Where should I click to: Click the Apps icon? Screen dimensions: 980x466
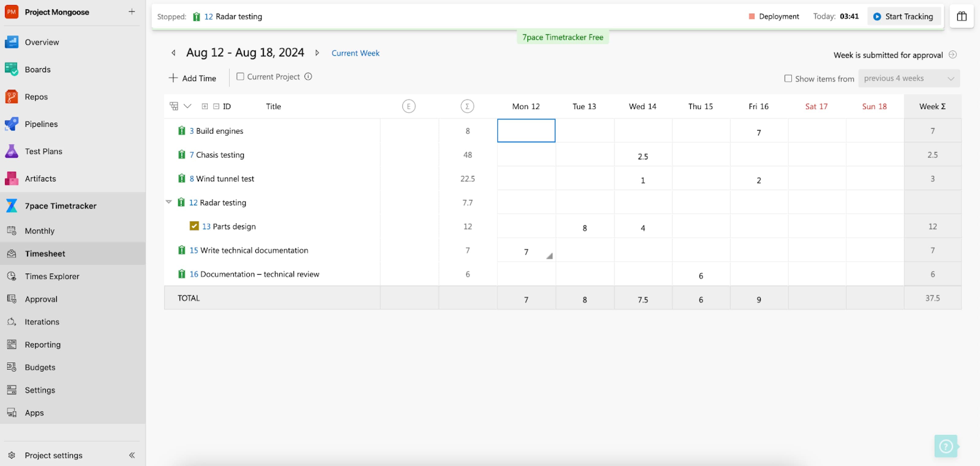pyautogui.click(x=12, y=413)
